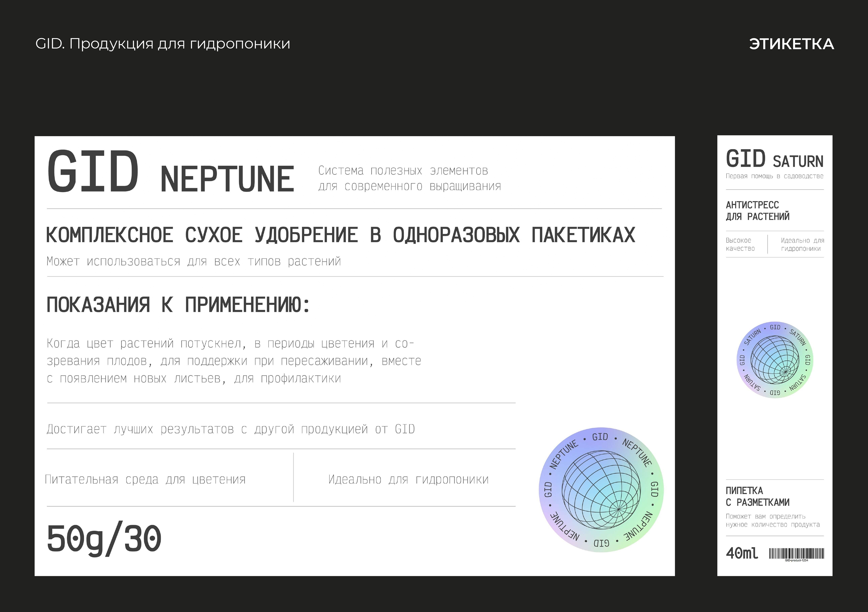Viewport: 868px width, 612px height.
Task: Click the 50g/30 weight text
Action: pyautogui.click(x=104, y=539)
